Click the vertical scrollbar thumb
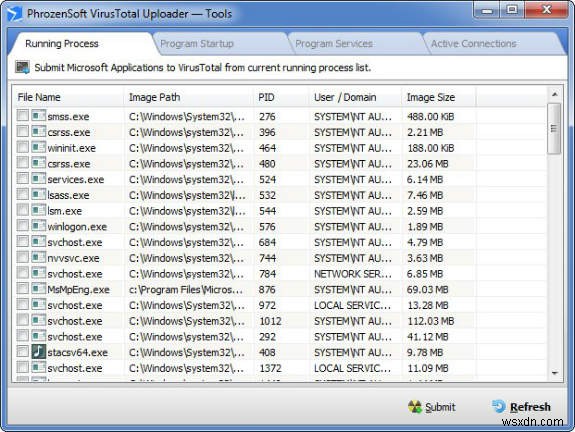The width and height of the screenshot is (575, 432). [554, 128]
